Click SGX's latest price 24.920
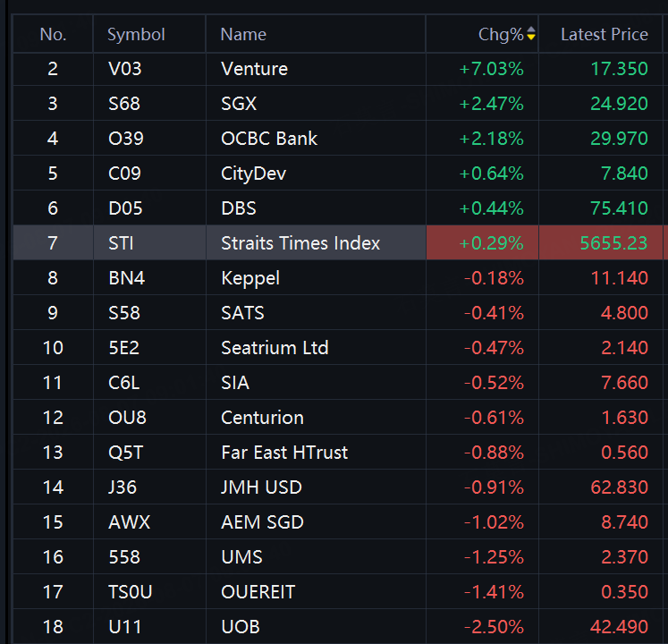The height and width of the screenshot is (644, 668). coord(619,104)
